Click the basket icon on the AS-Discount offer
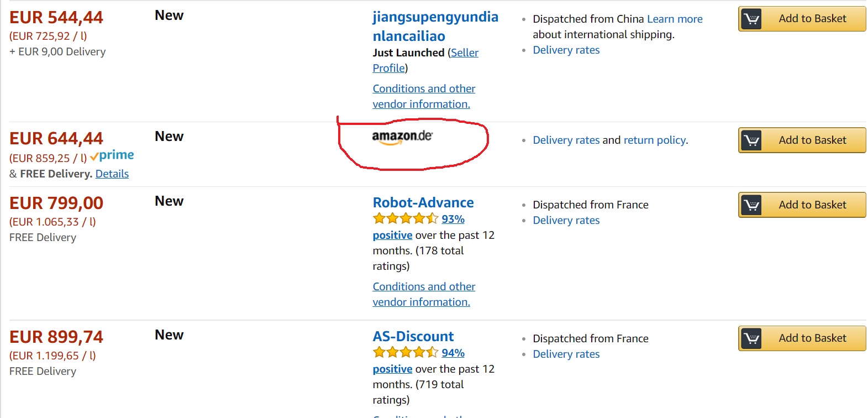 (x=751, y=338)
